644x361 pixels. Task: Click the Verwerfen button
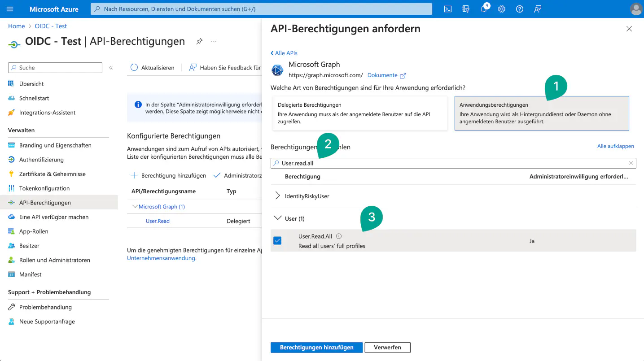[387, 348]
